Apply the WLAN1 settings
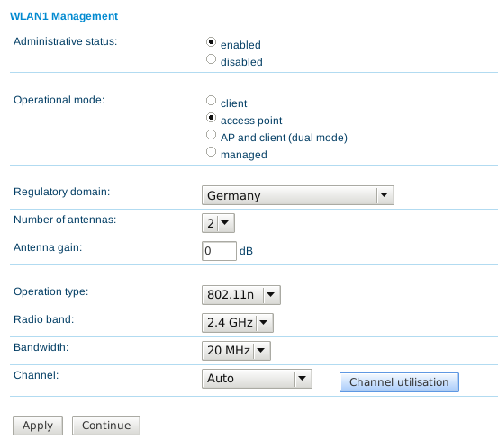498x448 pixels. click(38, 426)
